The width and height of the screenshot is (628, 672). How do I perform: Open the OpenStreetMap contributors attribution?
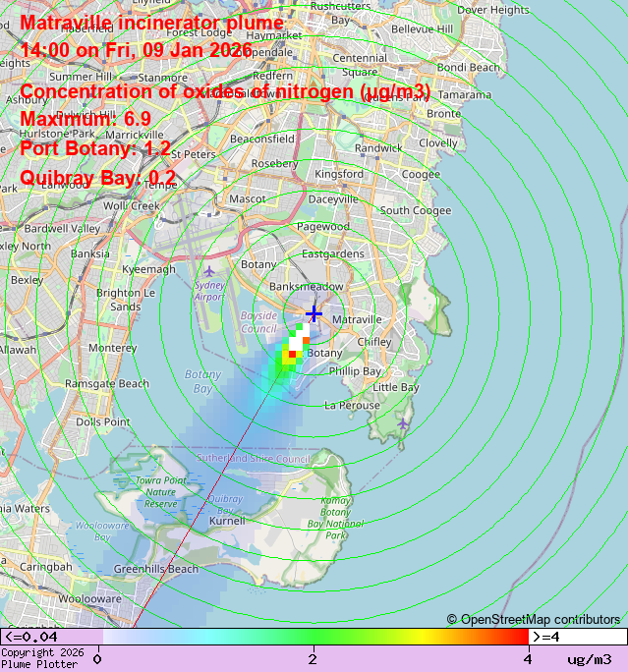click(x=533, y=619)
